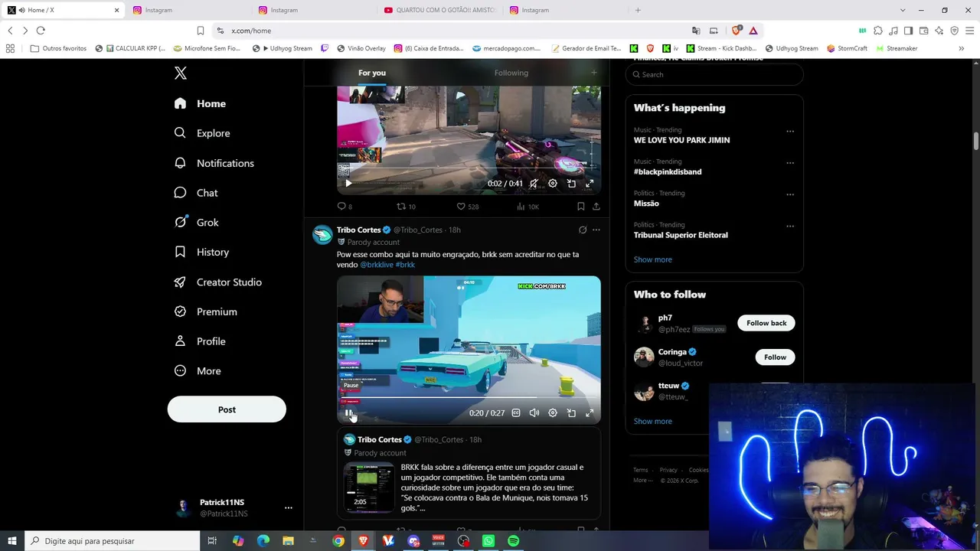Image resolution: width=980 pixels, height=551 pixels.
Task: Open Patrick11NS account options menu
Action: pos(288,507)
